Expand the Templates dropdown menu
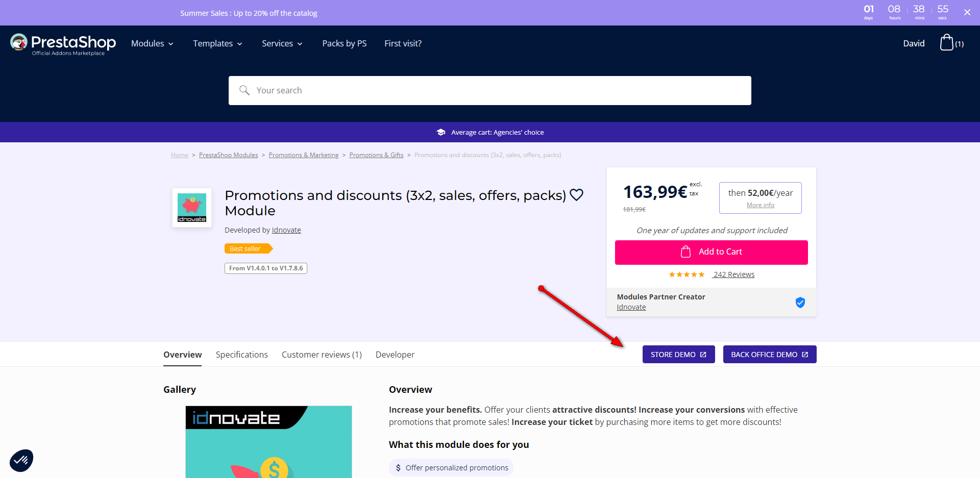Viewport: 980px width, 478px height. [x=217, y=44]
